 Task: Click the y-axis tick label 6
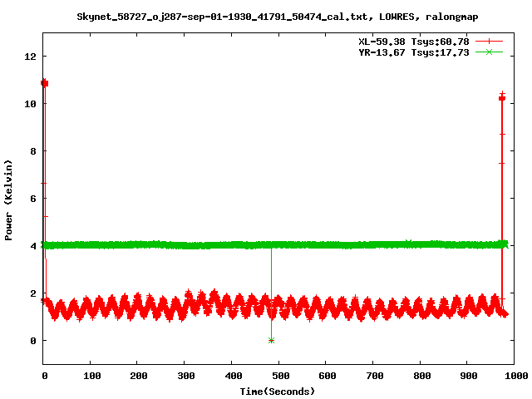coord(33,199)
